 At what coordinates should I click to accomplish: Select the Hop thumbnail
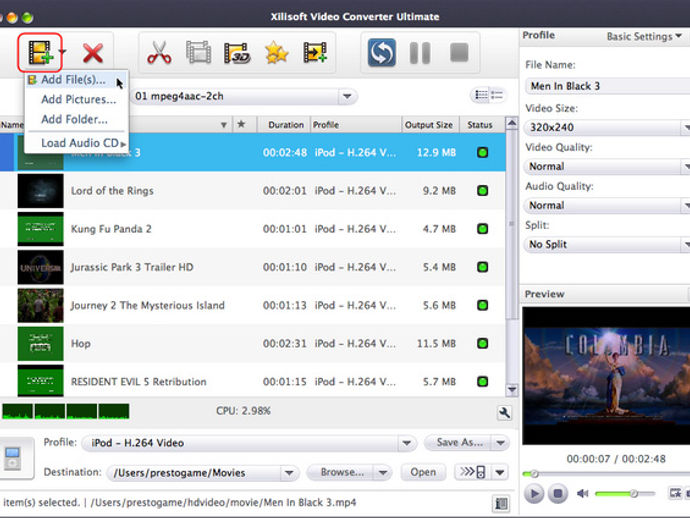(40, 343)
